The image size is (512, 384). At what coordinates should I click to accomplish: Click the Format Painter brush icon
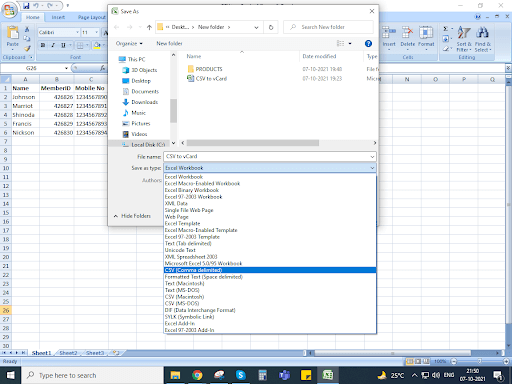[27, 49]
